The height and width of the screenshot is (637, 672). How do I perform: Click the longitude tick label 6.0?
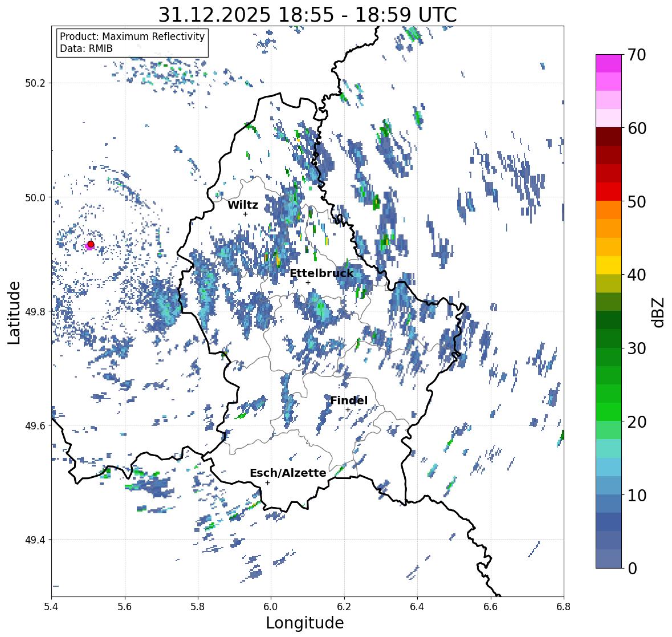[x=271, y=607]
